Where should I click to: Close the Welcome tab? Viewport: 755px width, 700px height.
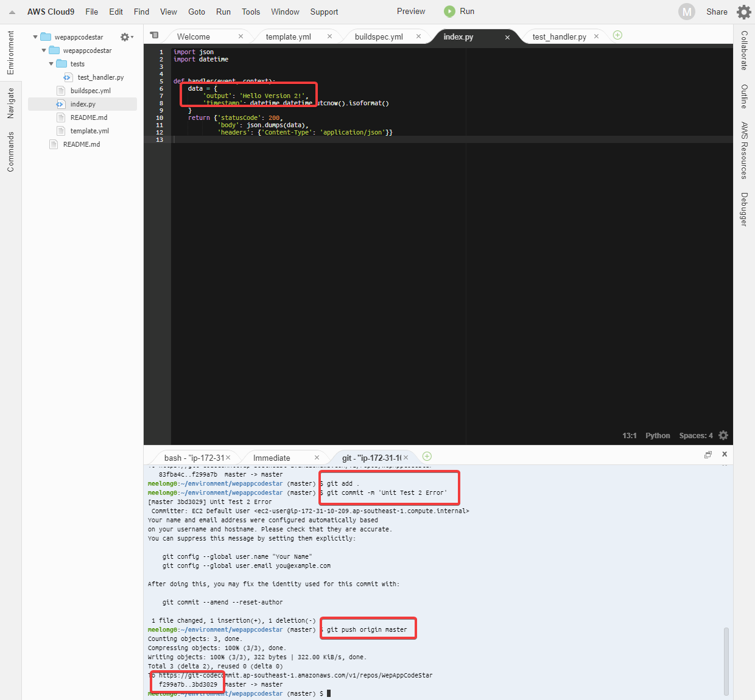pyautogui.click(x=241, y=37)
